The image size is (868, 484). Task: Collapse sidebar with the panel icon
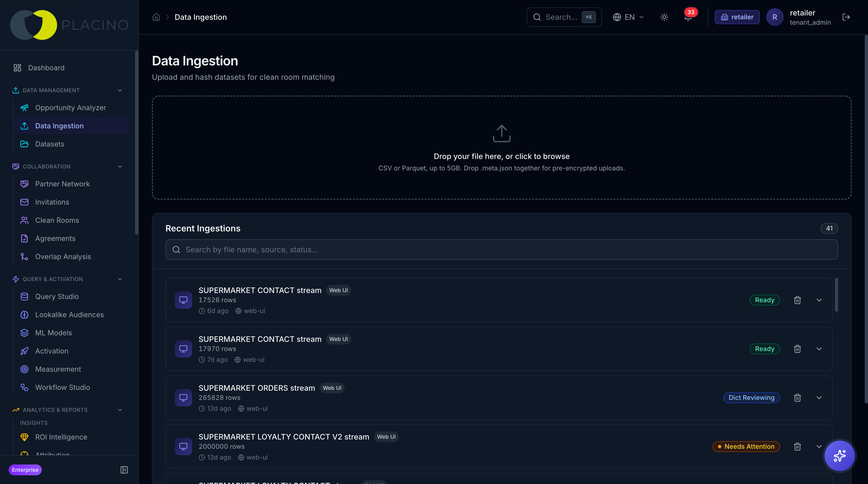(x=124, y=470)
